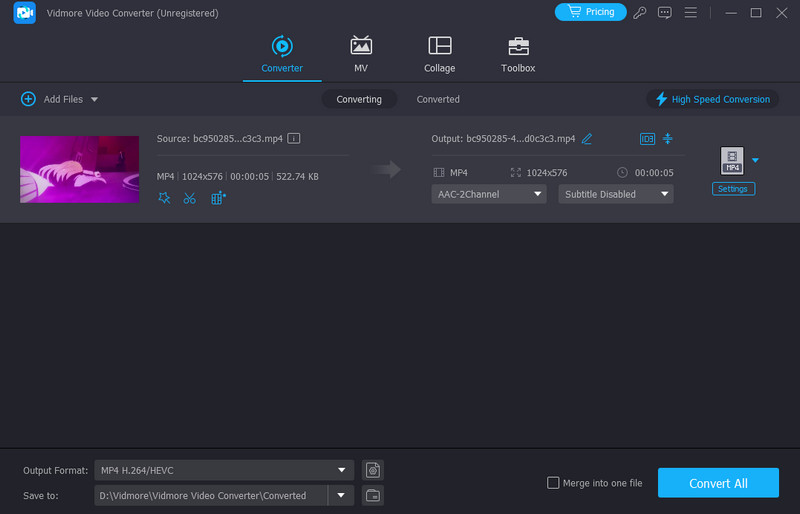Click the source file name text
The height and width of the screenshot is (514, 800).
[x=238, y=138]
